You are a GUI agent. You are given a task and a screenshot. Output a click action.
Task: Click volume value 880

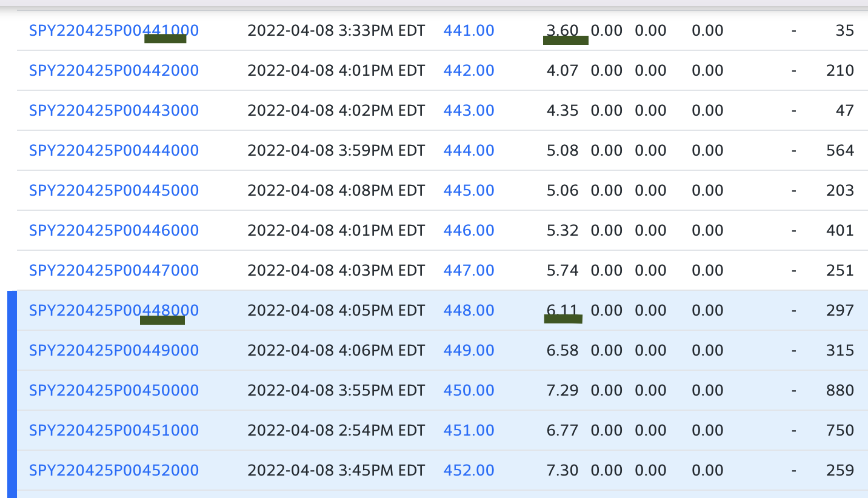(x=840, y=390)
